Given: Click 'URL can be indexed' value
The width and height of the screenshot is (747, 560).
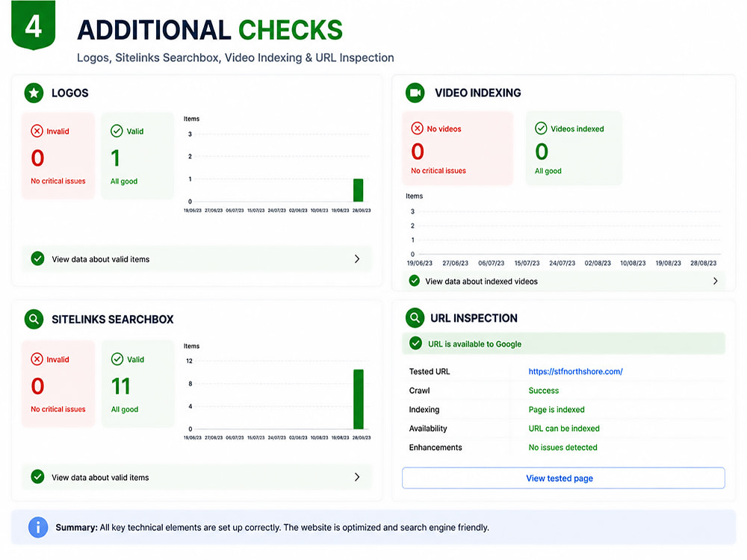Looking at the screenshot, I should click(564, 429).
